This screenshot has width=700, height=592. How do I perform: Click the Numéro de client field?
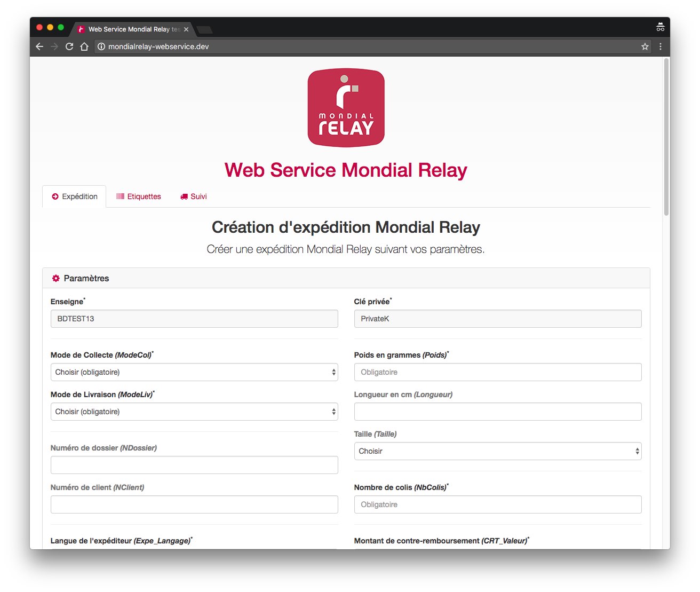pos(194,504)
